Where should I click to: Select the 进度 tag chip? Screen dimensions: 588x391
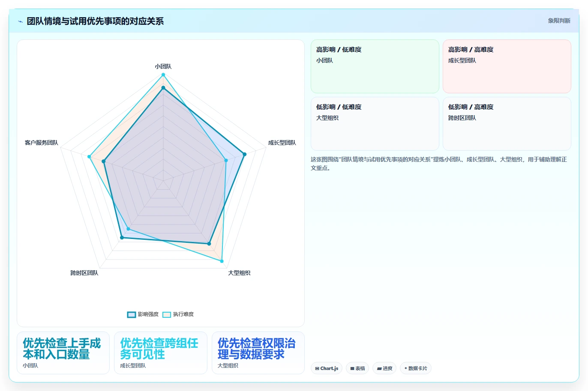(384, 368)
